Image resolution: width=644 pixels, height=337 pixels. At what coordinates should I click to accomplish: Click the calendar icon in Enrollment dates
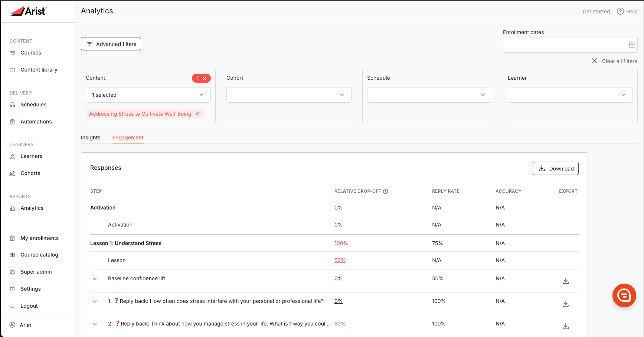632,45
